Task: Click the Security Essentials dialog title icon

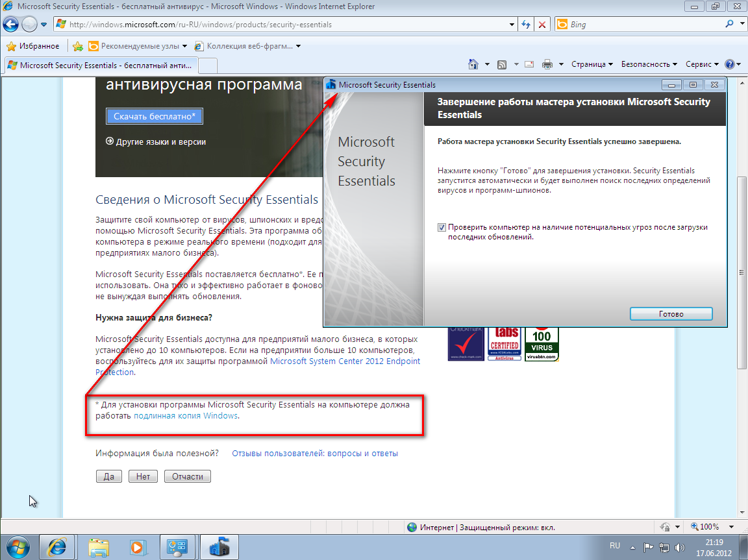Action: [x=331, y=85]
